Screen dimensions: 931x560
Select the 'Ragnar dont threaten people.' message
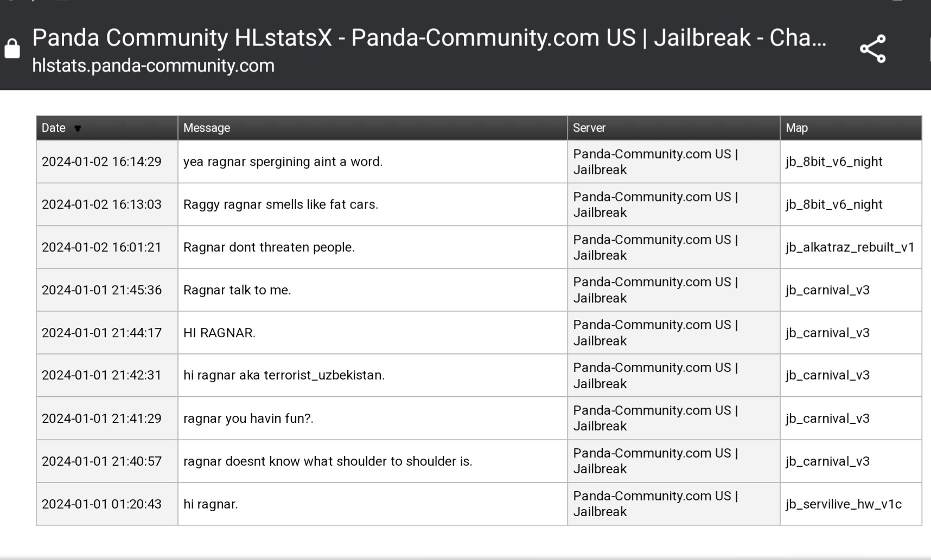tap(269, 247)
